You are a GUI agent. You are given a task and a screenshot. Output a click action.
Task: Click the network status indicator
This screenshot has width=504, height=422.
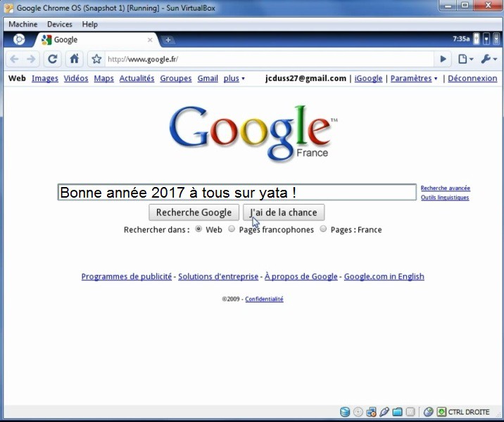coord(486,39)
